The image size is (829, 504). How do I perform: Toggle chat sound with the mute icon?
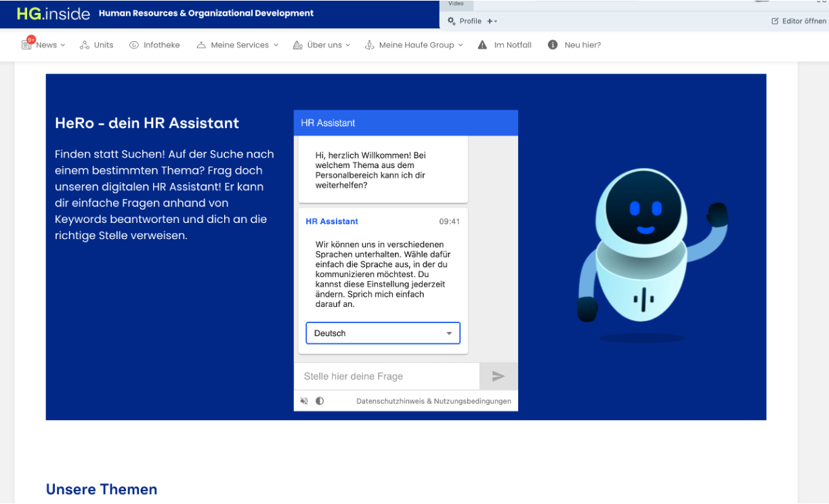(x=305, y=401)
